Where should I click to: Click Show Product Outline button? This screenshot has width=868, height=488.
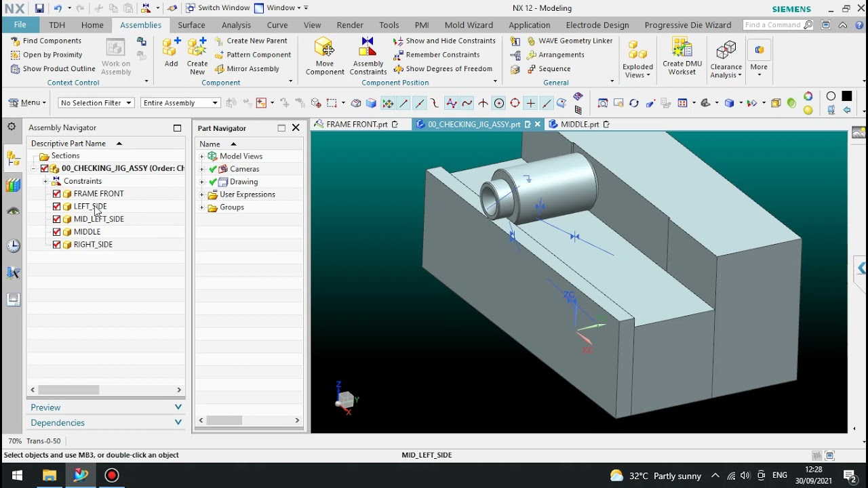(x=53, y=68)
